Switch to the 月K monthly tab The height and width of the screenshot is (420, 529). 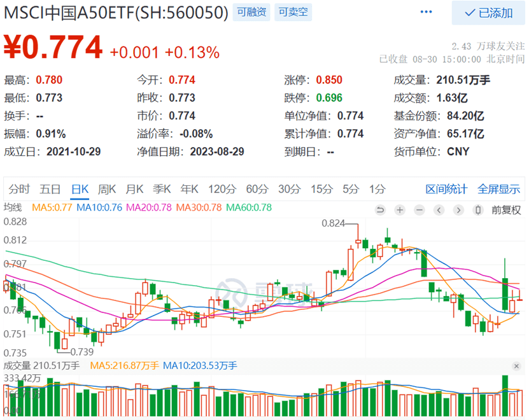(134, 189)
